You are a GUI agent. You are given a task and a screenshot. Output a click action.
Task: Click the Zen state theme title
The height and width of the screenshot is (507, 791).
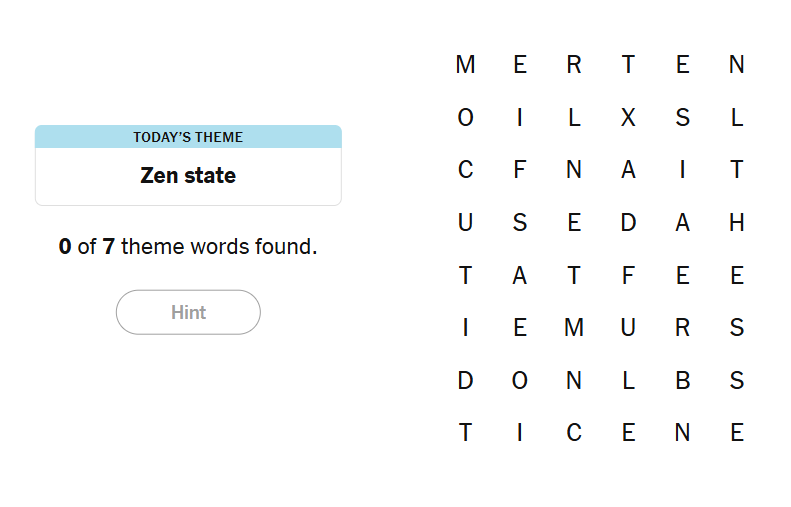[x=188, y=176]
